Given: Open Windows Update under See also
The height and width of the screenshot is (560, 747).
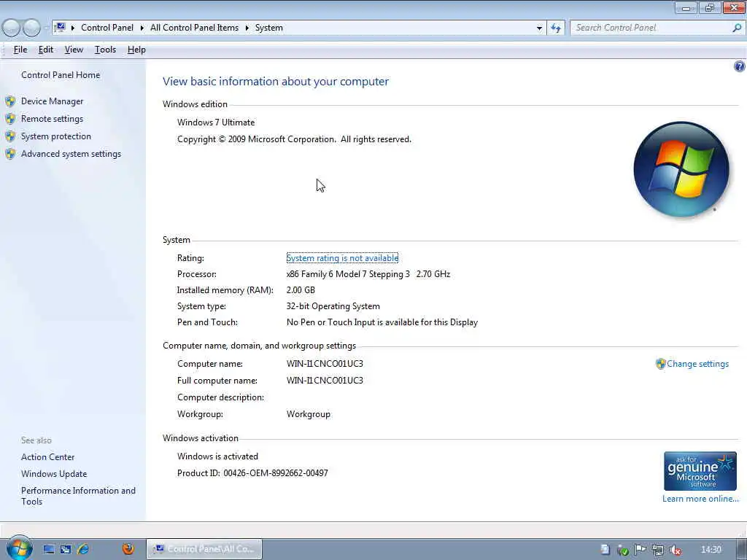Looking at the screenshot, I should 54,474.
